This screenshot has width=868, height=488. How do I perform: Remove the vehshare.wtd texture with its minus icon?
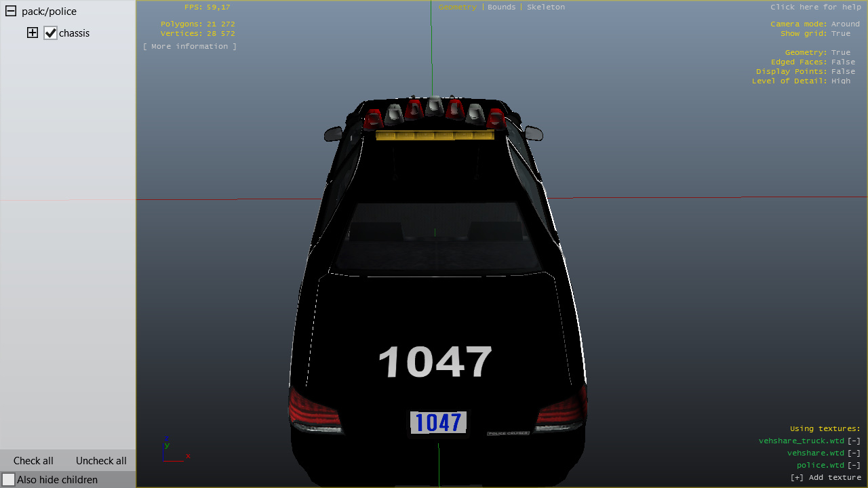pyautogui.click(x=854, y=453)
